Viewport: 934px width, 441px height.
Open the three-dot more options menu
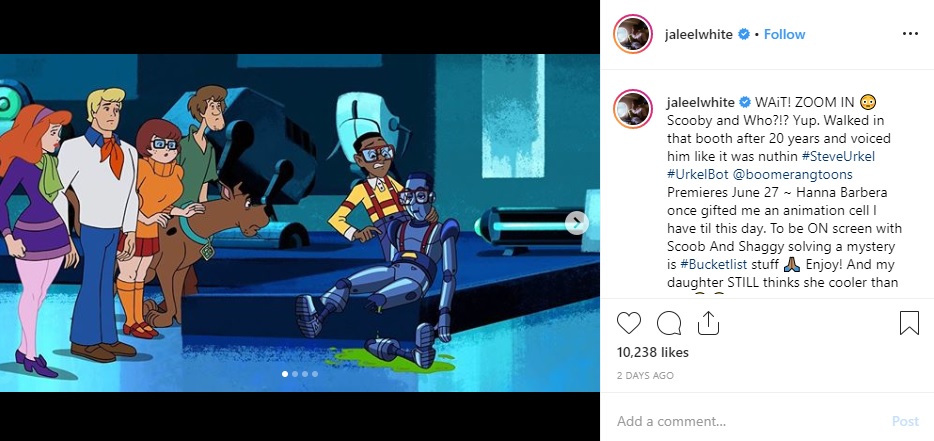910,34
